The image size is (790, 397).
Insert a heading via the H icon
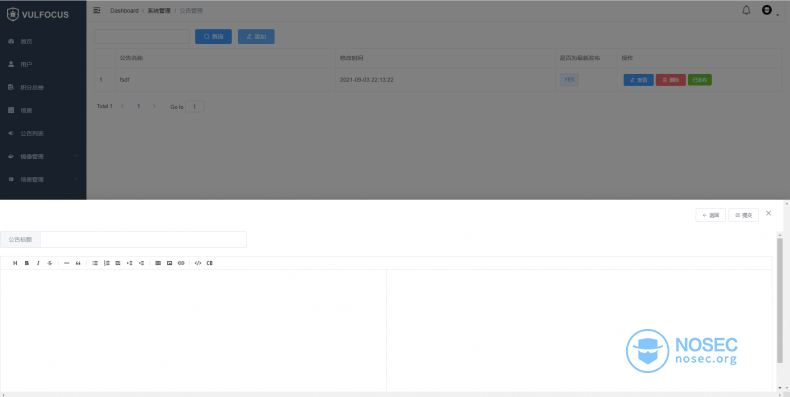(x=15, y=263)
